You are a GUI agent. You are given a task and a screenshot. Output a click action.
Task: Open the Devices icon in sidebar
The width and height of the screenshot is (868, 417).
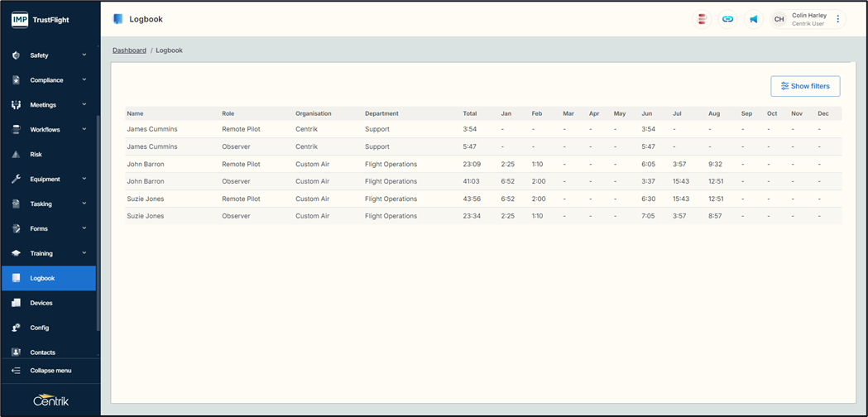pos(16,304)
